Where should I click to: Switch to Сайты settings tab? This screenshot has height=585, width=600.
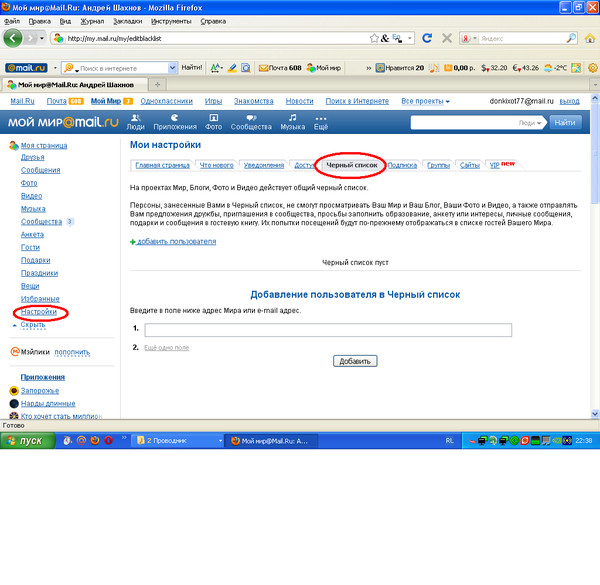(x=470, y=165)
